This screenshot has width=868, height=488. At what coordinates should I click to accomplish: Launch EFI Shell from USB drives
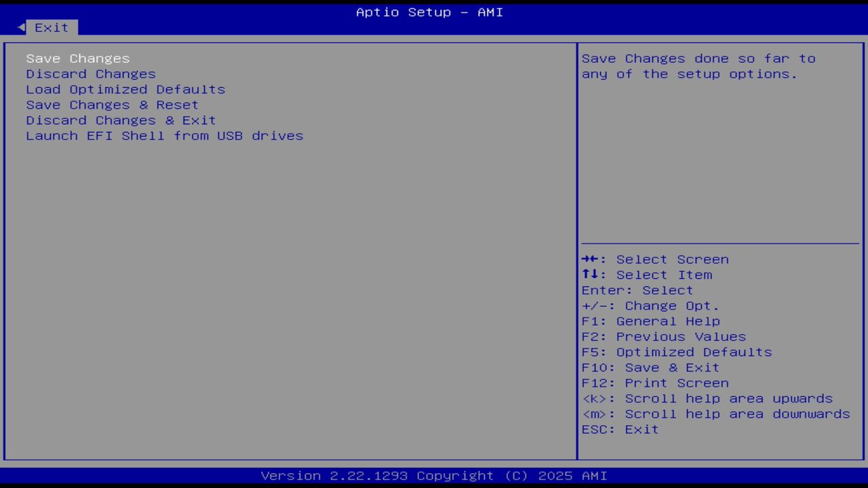pos(165,136)
